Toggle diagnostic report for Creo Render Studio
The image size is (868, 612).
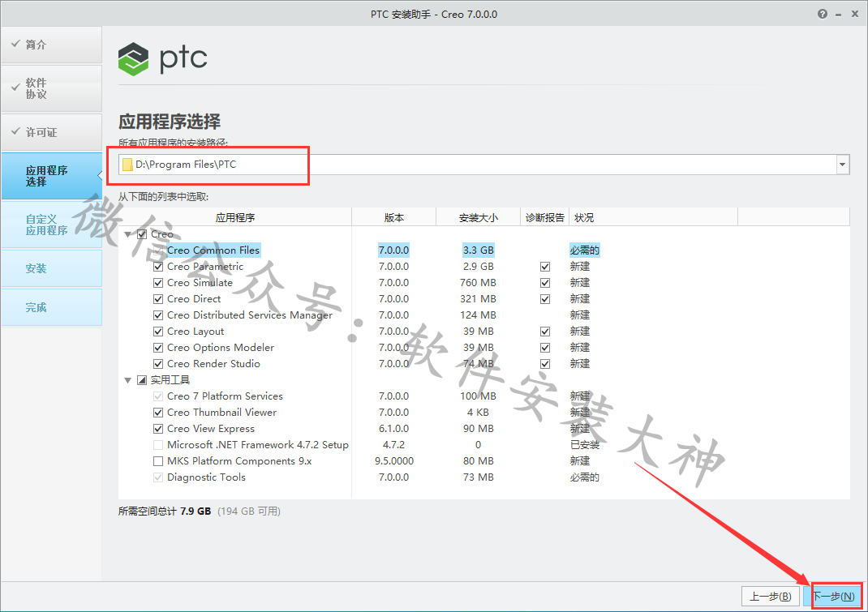[x=545, y=363]
